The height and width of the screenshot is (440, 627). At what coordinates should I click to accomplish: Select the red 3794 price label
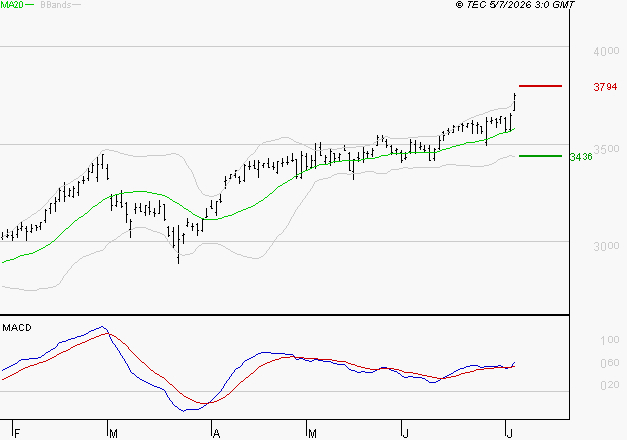605,87
